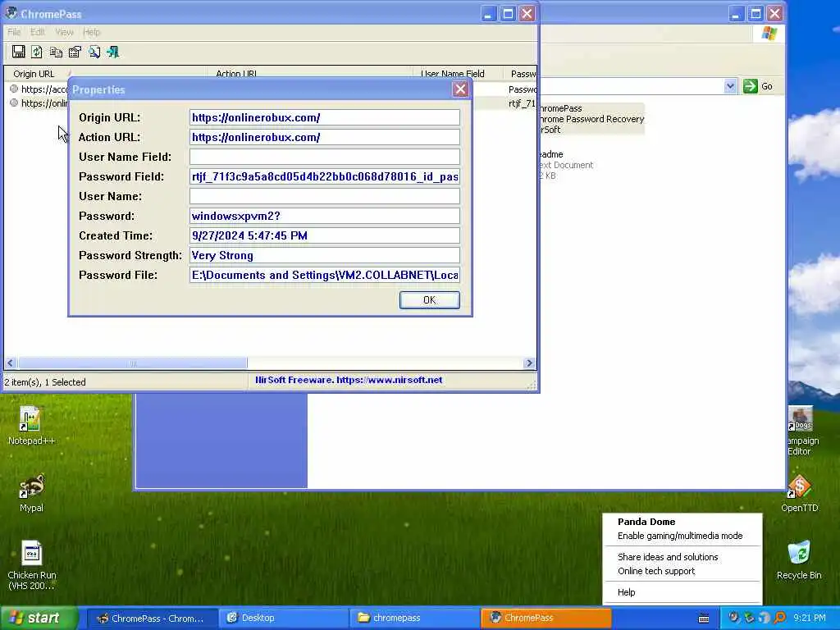Click the Start button
The height and width of the screenshot is (630, 840).
coord(38,619)
